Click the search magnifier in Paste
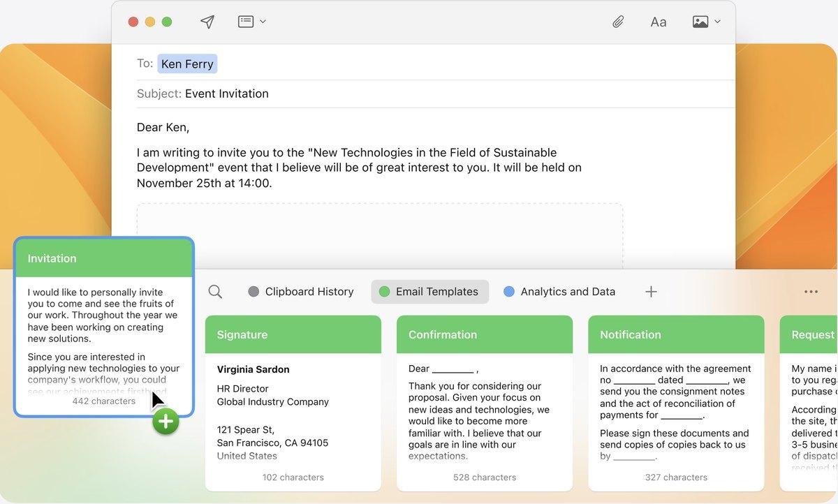The width and height of the screenshot is (838, 504). [x=215, y=291]
